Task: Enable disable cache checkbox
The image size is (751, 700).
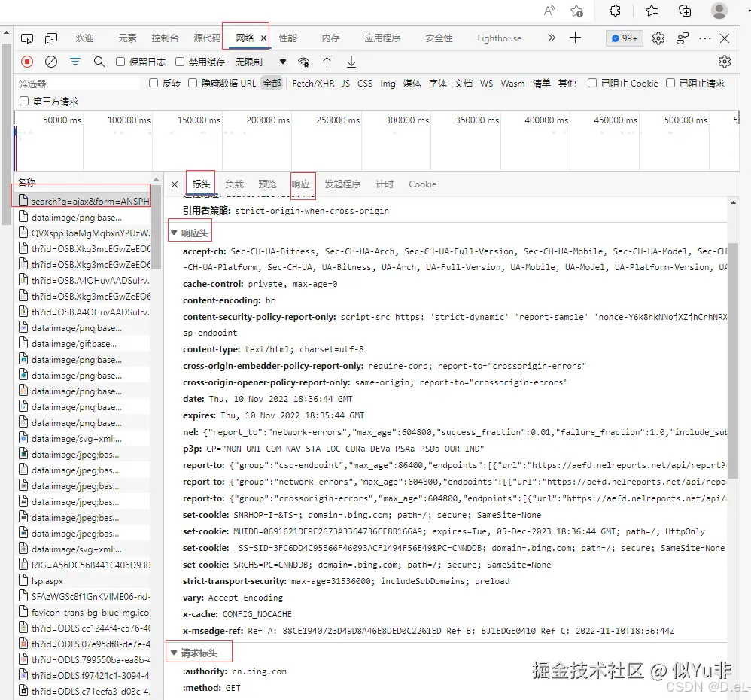Action: (180, 62)
